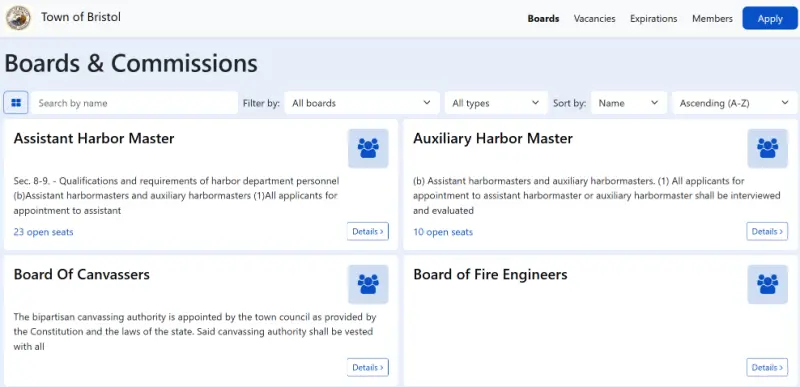Click the Auxiliary Harbor Master description paragraph
The width and height of the screenshot is (800, 387).
[597, 196]
